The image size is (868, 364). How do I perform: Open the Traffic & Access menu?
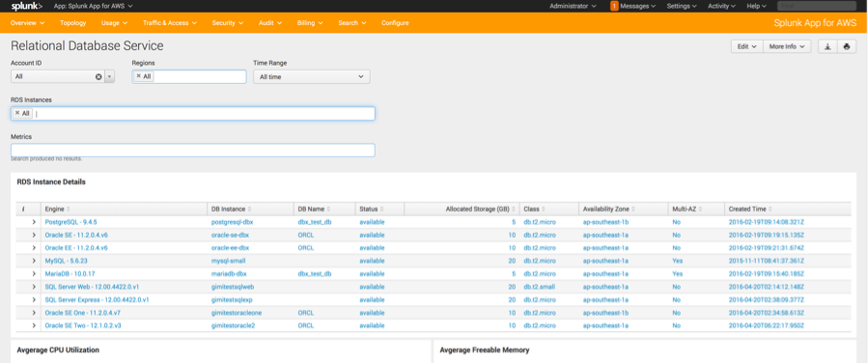169,23
